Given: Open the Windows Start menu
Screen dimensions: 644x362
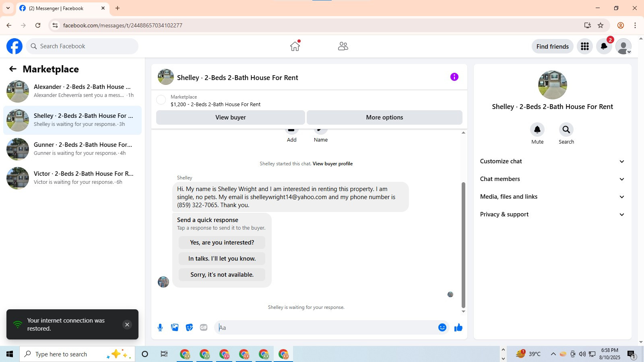Looking at the screenshot, I should click(10, 354).
